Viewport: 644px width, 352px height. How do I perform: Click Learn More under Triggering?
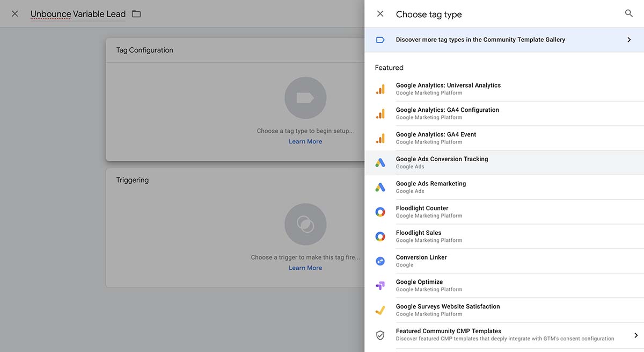point(305,268)
